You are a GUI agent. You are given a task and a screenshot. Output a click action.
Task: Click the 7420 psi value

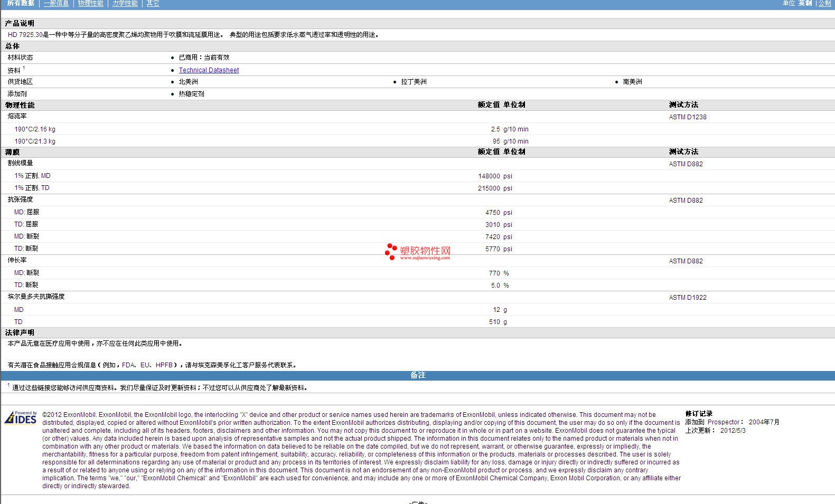click(499, 237)
